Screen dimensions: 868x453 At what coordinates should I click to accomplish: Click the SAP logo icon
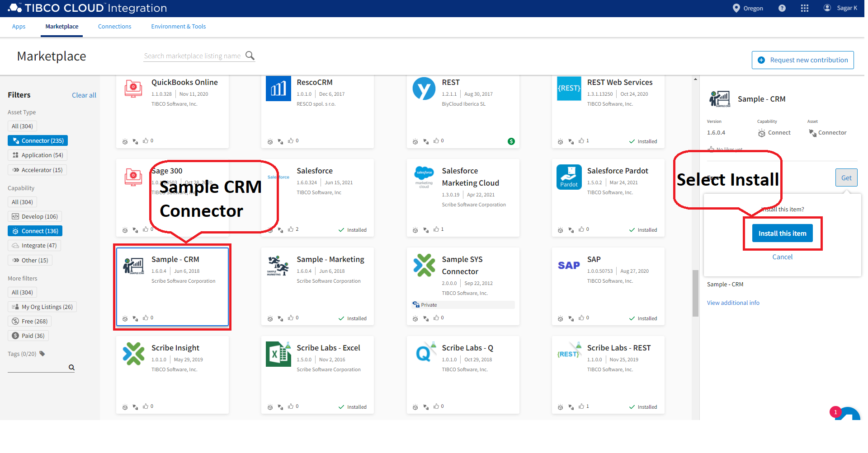coord(569,266)
